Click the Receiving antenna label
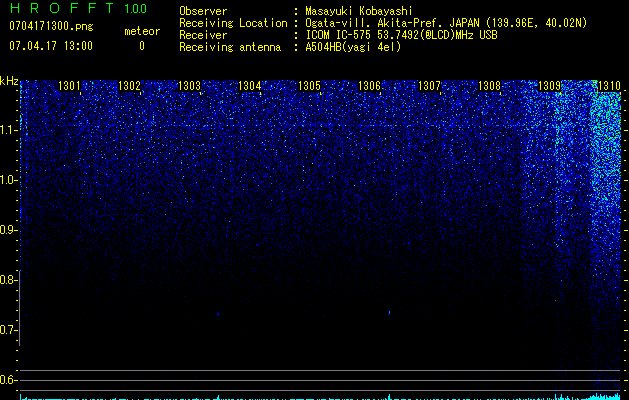The width and height of the screenshot is (629, 400). 230,47
